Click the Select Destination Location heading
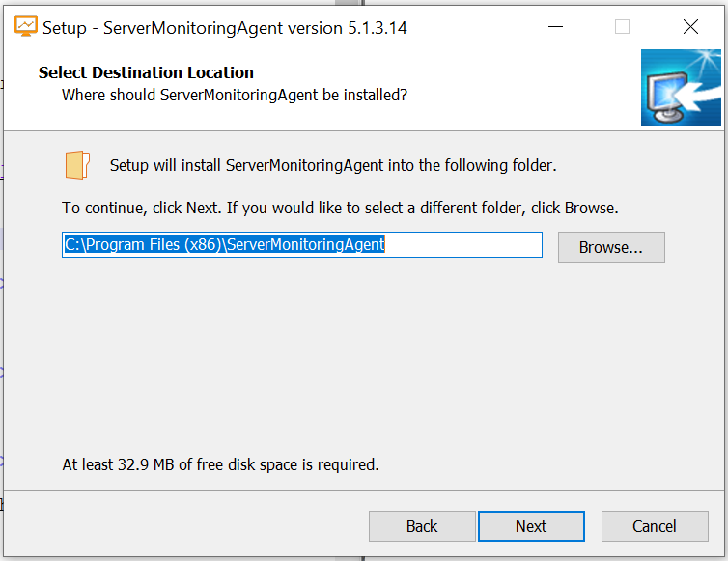Viewport: 728px width, 561px height. pos(146,72)
